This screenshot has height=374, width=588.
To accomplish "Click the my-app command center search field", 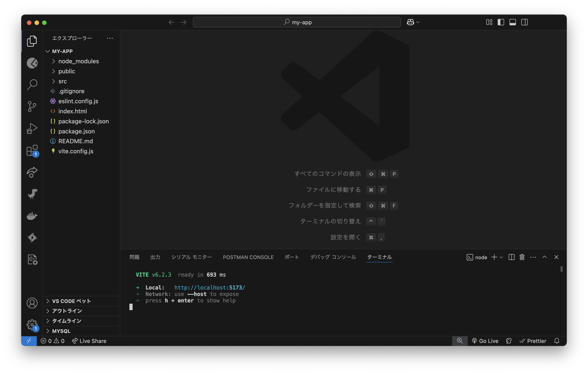I will click(x=297, y=22).
